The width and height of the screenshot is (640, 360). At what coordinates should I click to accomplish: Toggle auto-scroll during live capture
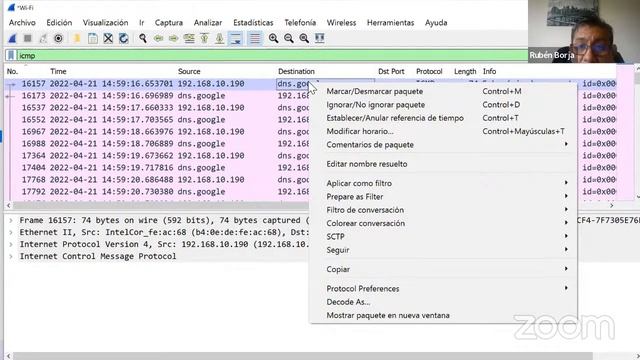[x=236, y=38]
